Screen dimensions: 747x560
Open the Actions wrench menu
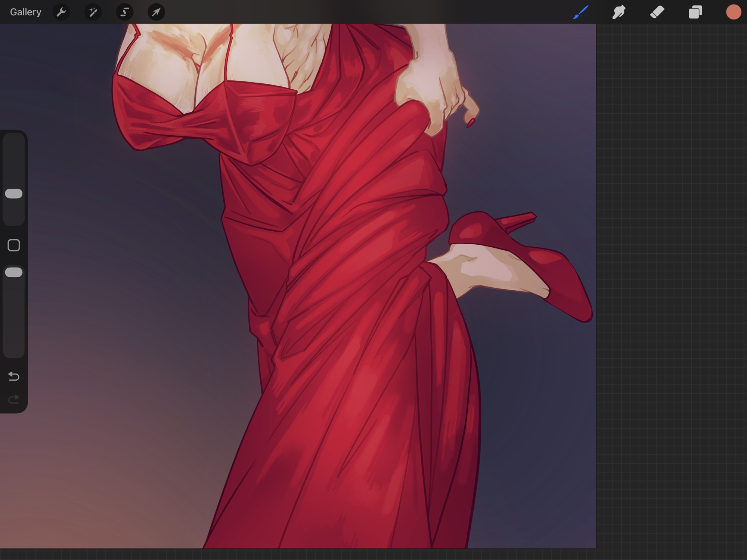click(61, 12)
